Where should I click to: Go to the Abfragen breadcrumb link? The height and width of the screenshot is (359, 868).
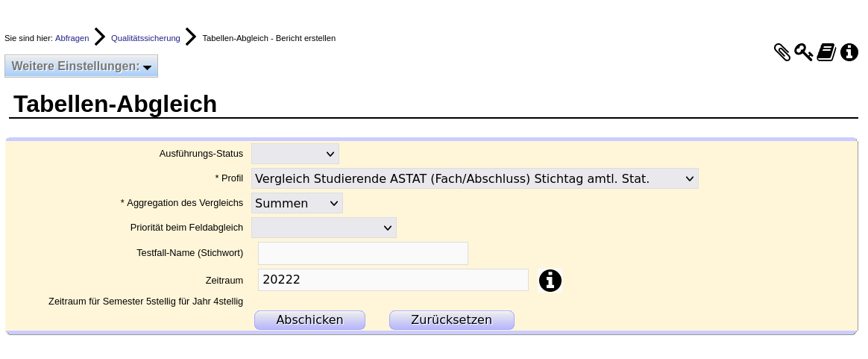(x=72, y=38)
